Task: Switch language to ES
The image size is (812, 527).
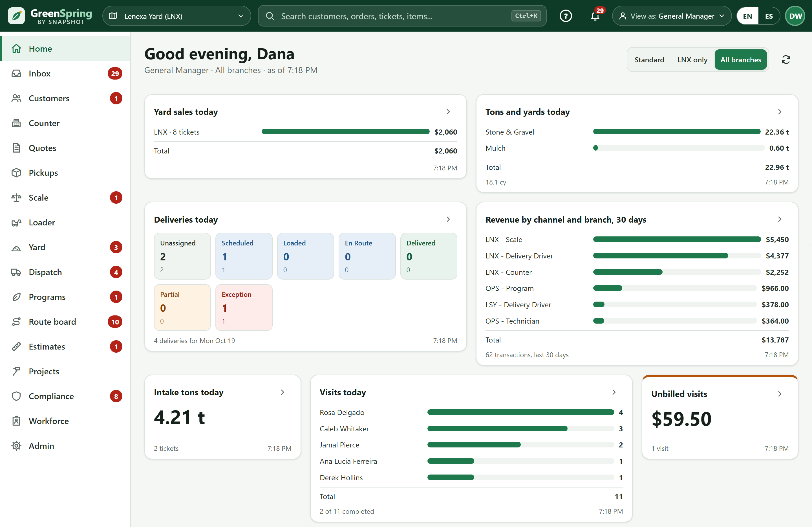Action: click(x=769, y=16)
